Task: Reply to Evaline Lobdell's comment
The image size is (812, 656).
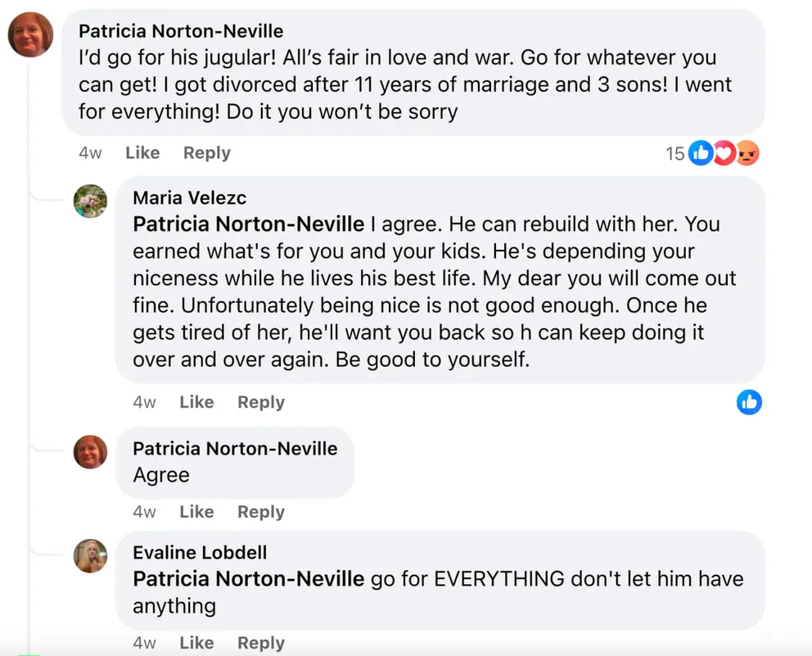Action: click(260, 643)
